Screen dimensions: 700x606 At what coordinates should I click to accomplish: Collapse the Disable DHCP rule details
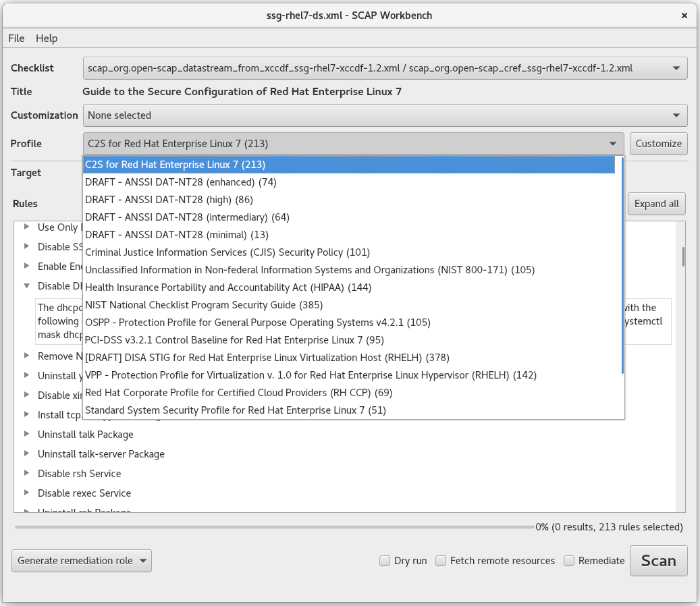[26, 285]
